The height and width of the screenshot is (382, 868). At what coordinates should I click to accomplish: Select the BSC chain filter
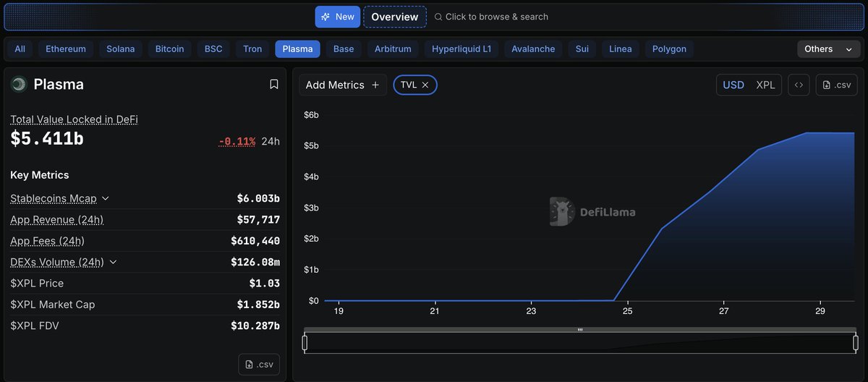pos(213,49)
